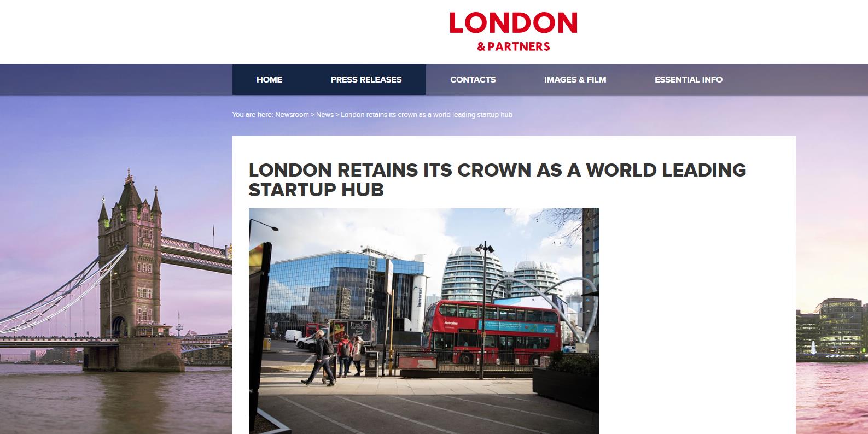Open the Essential Info menu item
This screenshot has width=868, height=434.
click(x=688, y=80)
